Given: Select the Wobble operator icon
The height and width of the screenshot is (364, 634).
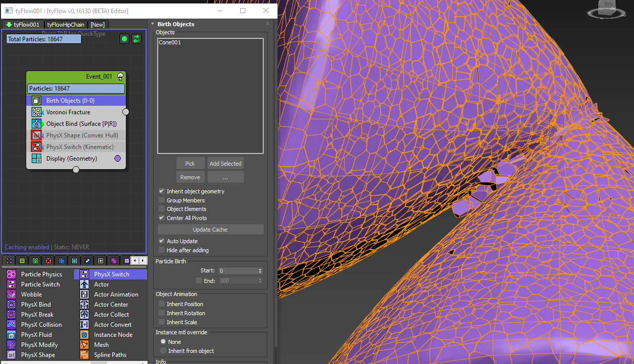Looking at the screenshot, I should pyautogui.click(x=12, y=295).
